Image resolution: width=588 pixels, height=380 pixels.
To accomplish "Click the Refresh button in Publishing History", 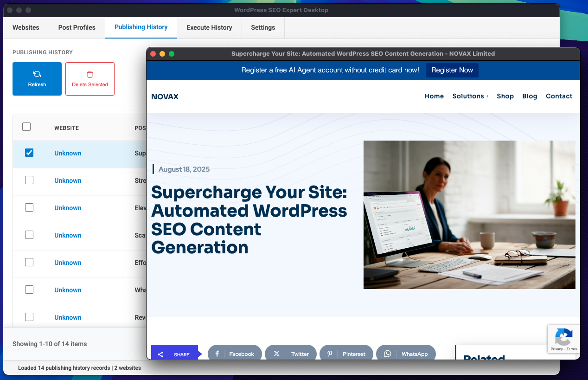I will pyautogui.click(x=37, y=79).
